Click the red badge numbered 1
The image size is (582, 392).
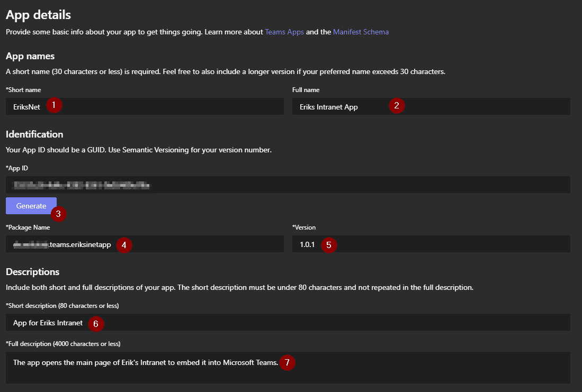54,105
